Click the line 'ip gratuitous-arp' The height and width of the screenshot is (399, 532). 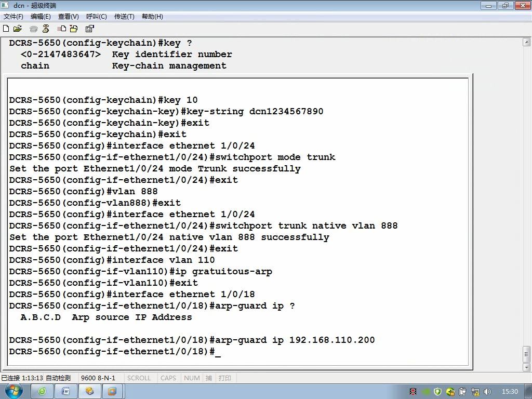141,271
